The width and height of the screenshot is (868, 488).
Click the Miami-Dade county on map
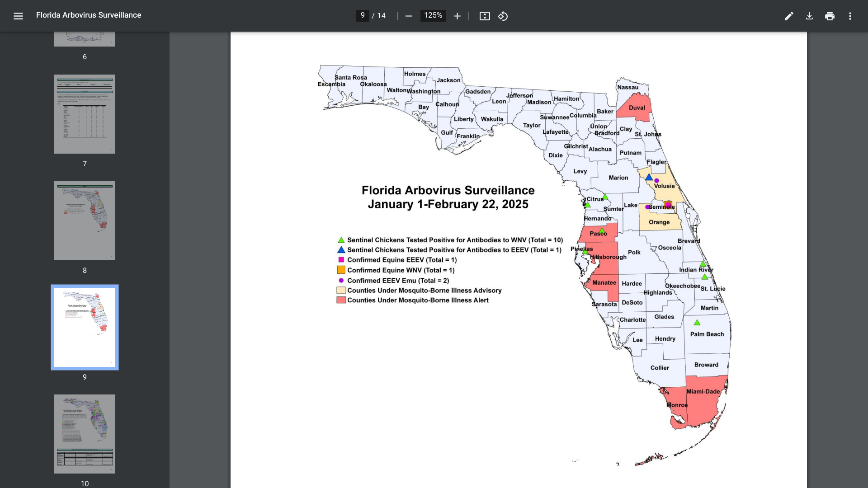703,392
